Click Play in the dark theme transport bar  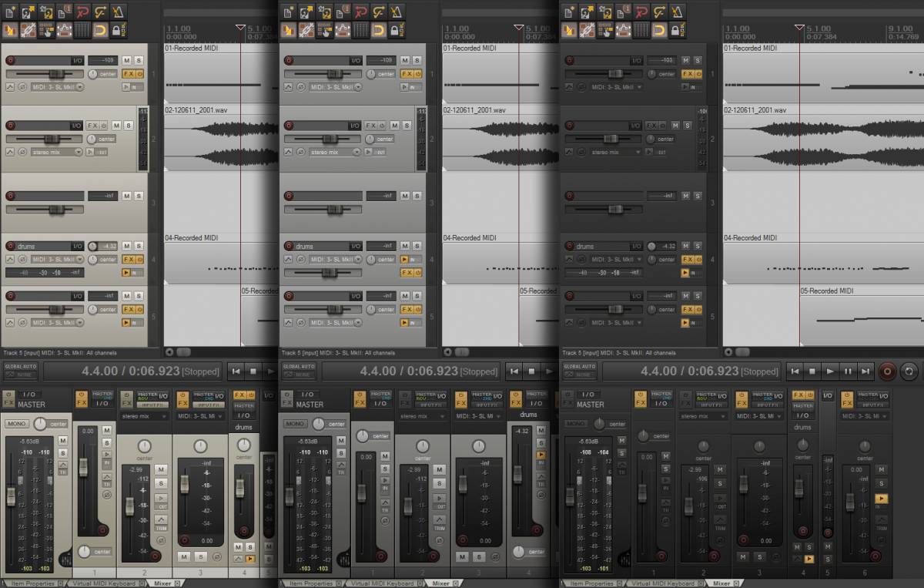click(830, 371)
